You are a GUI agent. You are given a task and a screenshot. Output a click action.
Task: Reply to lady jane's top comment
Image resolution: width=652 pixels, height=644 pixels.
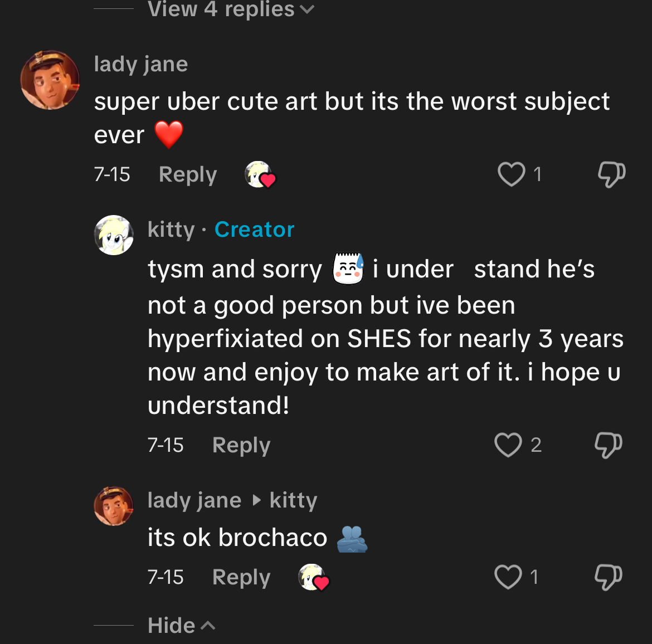[x=188, y=174]
